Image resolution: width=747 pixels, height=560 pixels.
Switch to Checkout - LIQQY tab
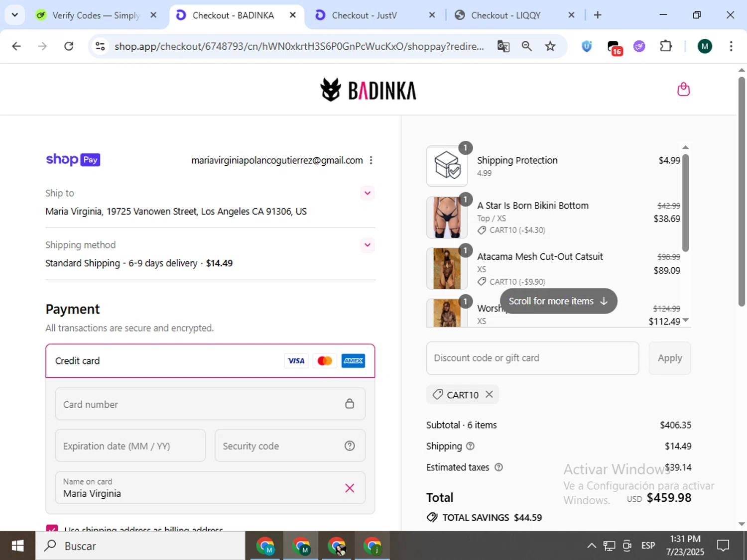pos(513,15)
